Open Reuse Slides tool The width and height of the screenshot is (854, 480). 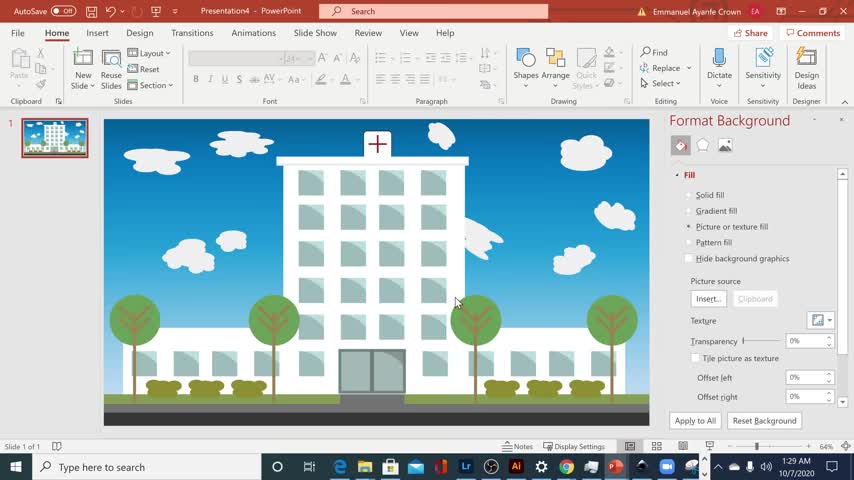click(x=111, y=69)
